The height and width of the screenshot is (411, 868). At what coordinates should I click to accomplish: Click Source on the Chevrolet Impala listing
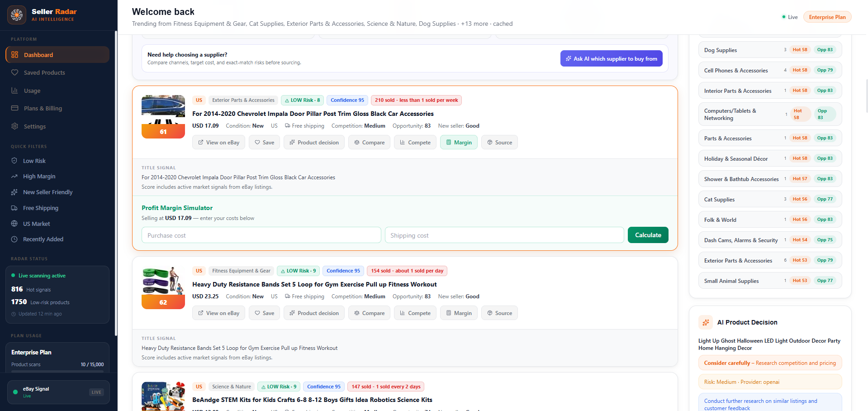pyautogui.click(x=499, y=142)
